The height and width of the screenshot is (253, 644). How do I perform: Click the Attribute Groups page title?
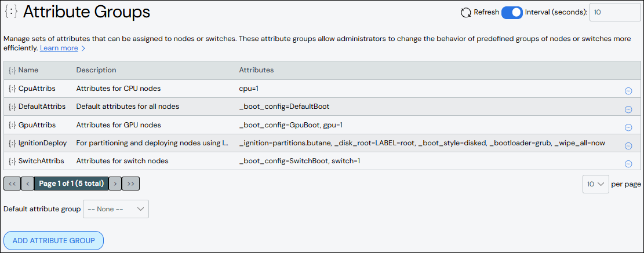click(x=86, y=12)
